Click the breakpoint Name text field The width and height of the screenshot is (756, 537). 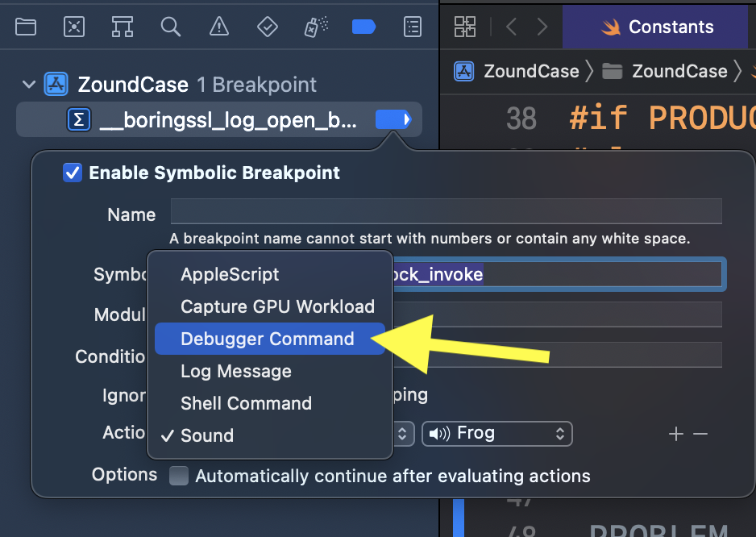coord(446,211)
